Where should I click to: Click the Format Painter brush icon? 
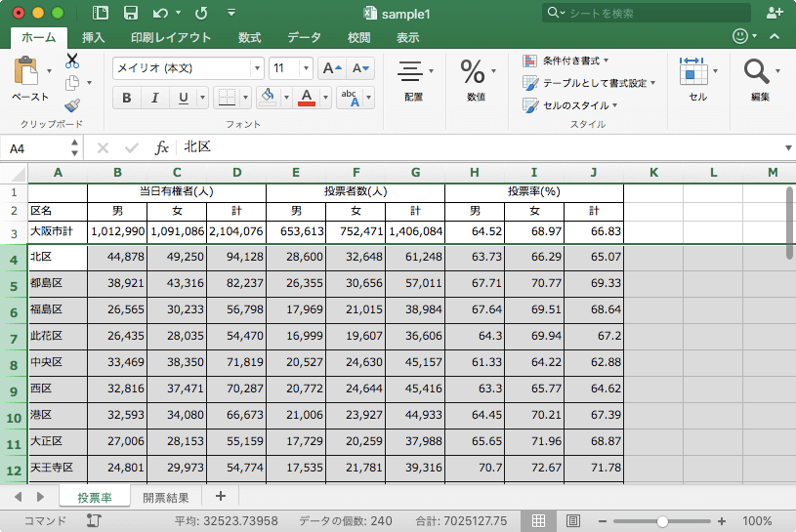(72, 104)
